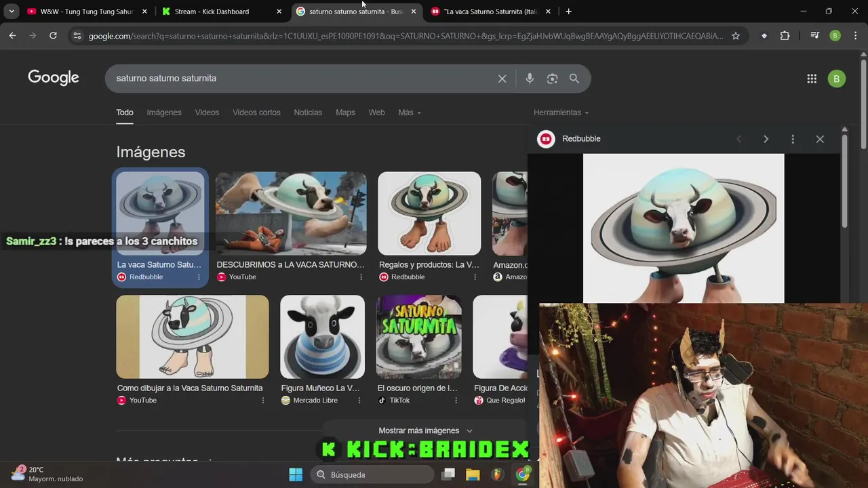This screenshot has width=868, height=488.
Task: Go back with the browser arrow
Action: [12, 36]
